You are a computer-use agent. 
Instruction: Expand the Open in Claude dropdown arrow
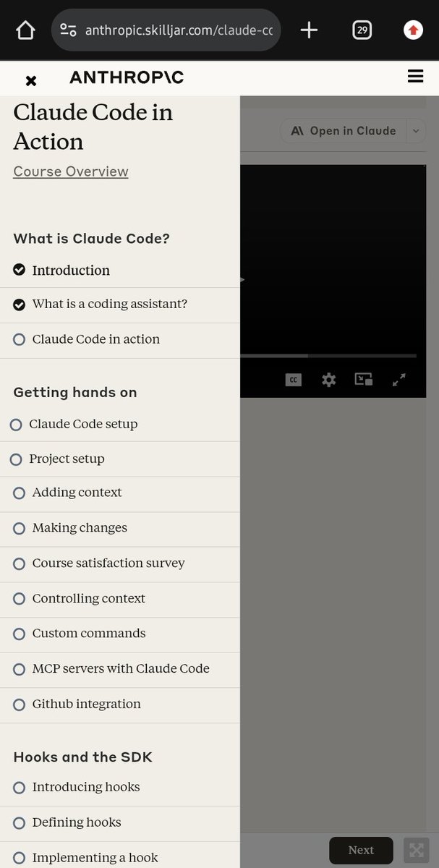point(416,131)
